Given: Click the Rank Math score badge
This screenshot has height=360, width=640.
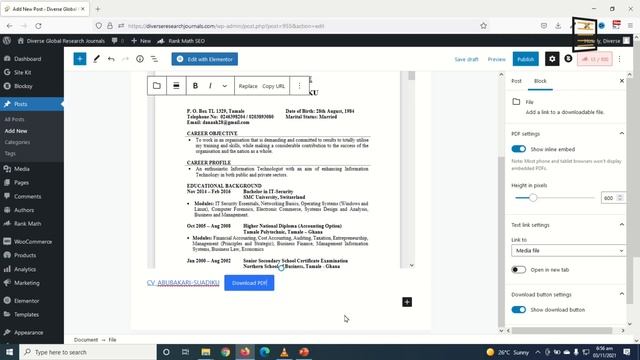Looking at the screenshot, I should coord(595,59).
